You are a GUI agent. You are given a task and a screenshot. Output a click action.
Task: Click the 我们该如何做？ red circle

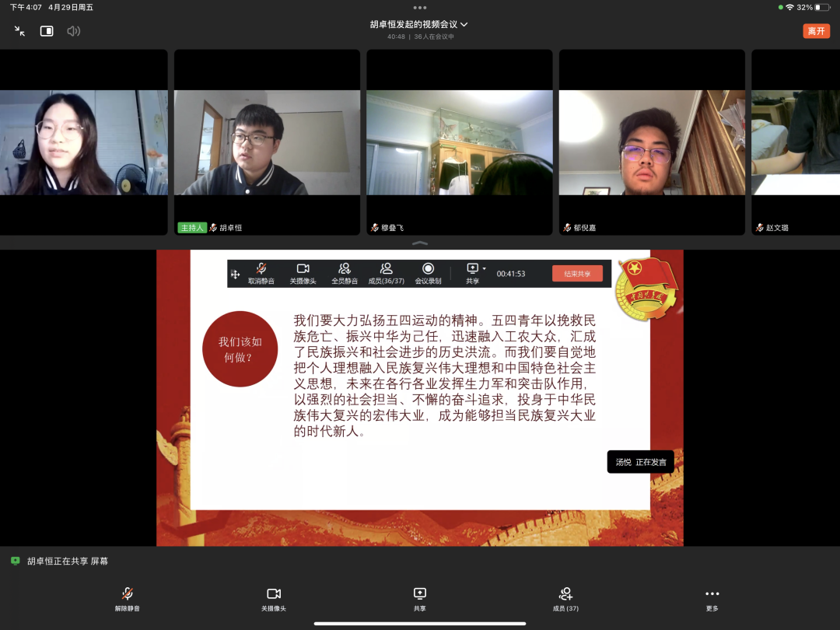point(240,349)
